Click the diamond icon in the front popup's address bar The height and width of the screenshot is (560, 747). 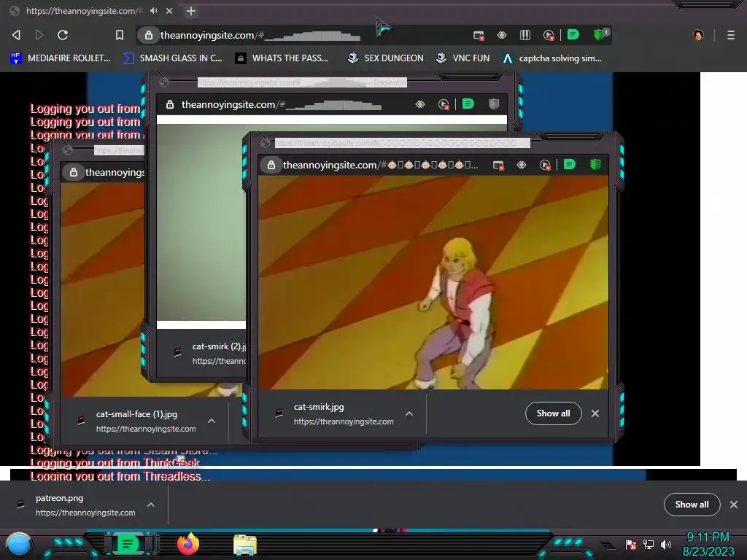point(522,165)
